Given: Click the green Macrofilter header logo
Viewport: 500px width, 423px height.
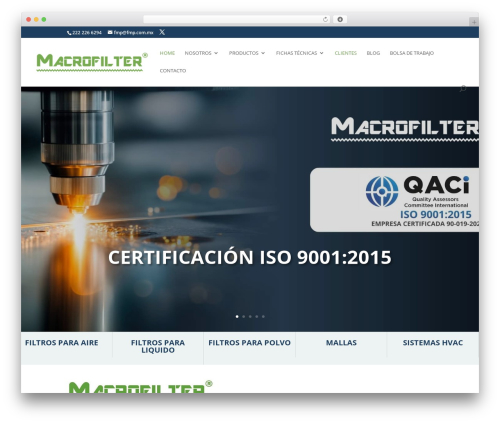Looking at the screenshot, I should point(92,62).
